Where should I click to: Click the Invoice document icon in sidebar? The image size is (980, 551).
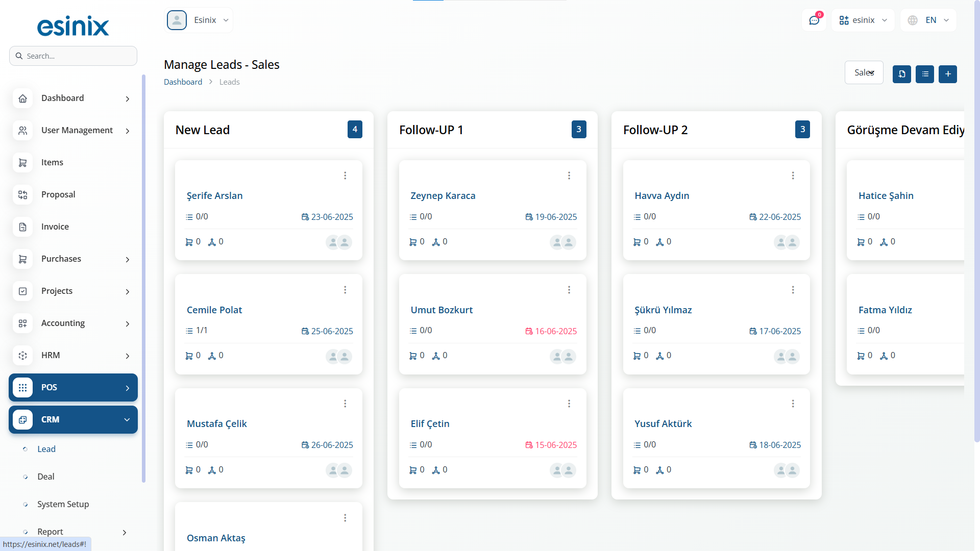[x=23, y=227]
